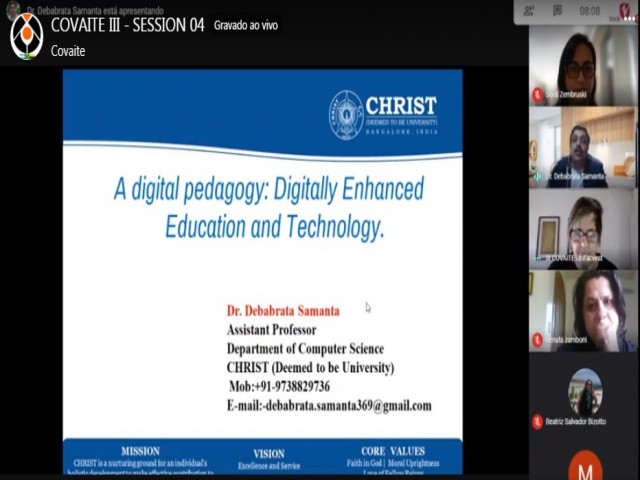Click audio indicator on 'III COVAITE Unifacvest' tile
The image size is (640, 480).
(538, 258)
